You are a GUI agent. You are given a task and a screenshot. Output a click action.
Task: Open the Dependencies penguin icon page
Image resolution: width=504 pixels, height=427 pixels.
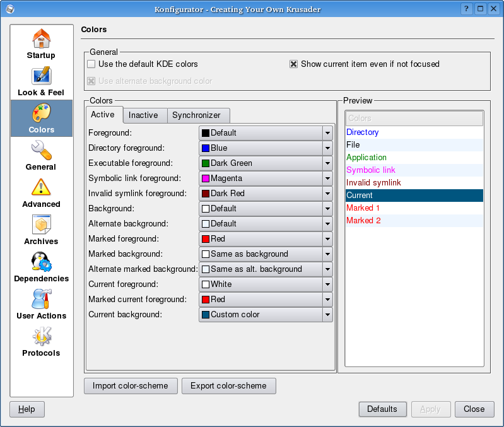pos(41,262)
